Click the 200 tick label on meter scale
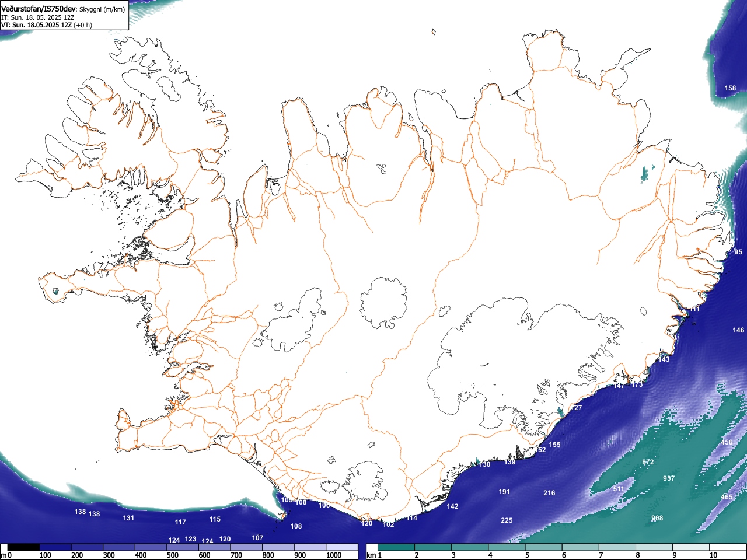The width and height of the screenshot is (747, 560). coord(77,555)
